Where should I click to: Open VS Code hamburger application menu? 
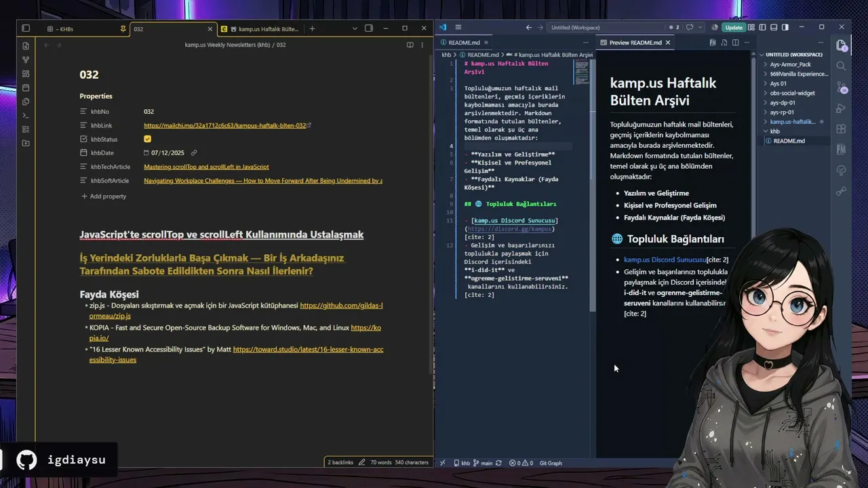(x=458, y=27)
